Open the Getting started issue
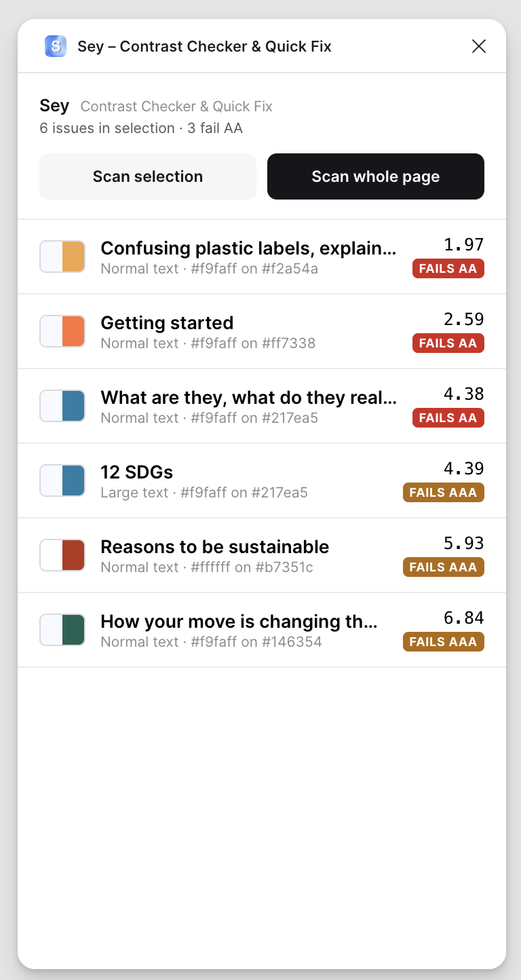 [262, 331]
